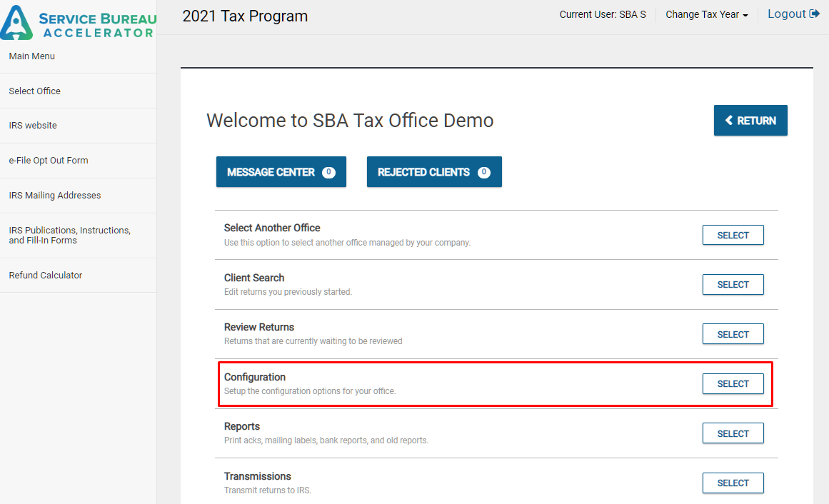Launch the Refund Calculator

[x=46, y=276]
